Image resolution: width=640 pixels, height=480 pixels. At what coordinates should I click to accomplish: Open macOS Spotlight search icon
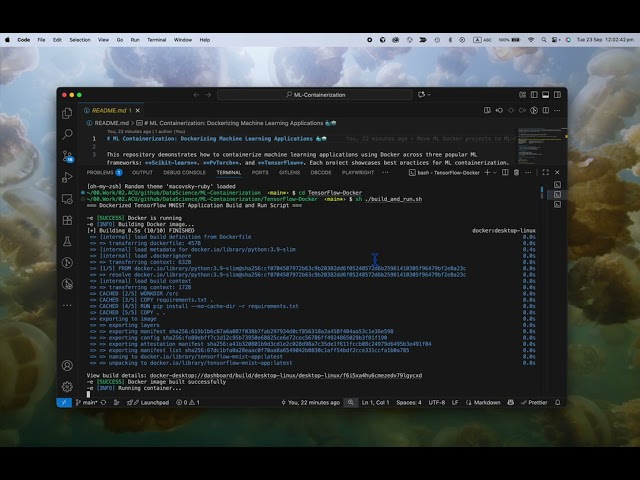pyautogui.click(x=543, y=40)
